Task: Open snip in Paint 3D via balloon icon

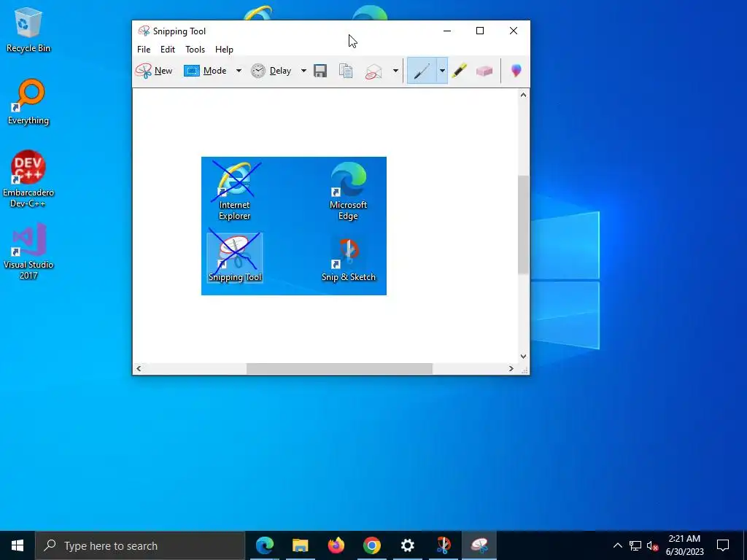Action: coord(516,71)
